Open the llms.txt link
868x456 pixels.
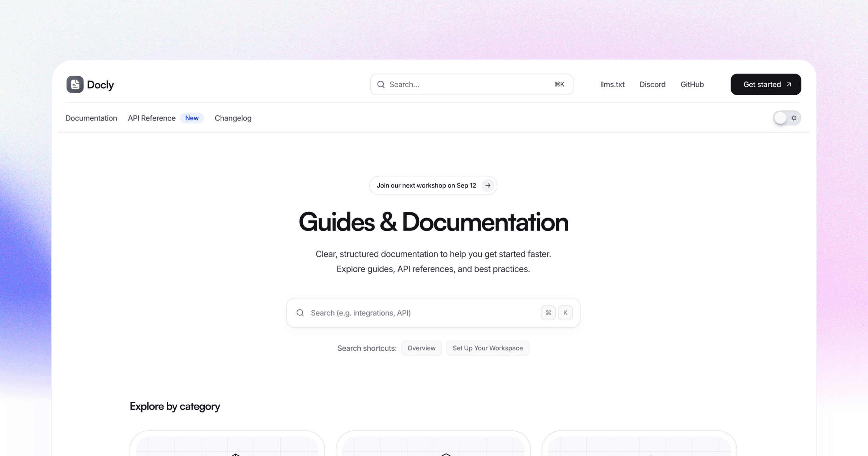(x=612, y=84)
